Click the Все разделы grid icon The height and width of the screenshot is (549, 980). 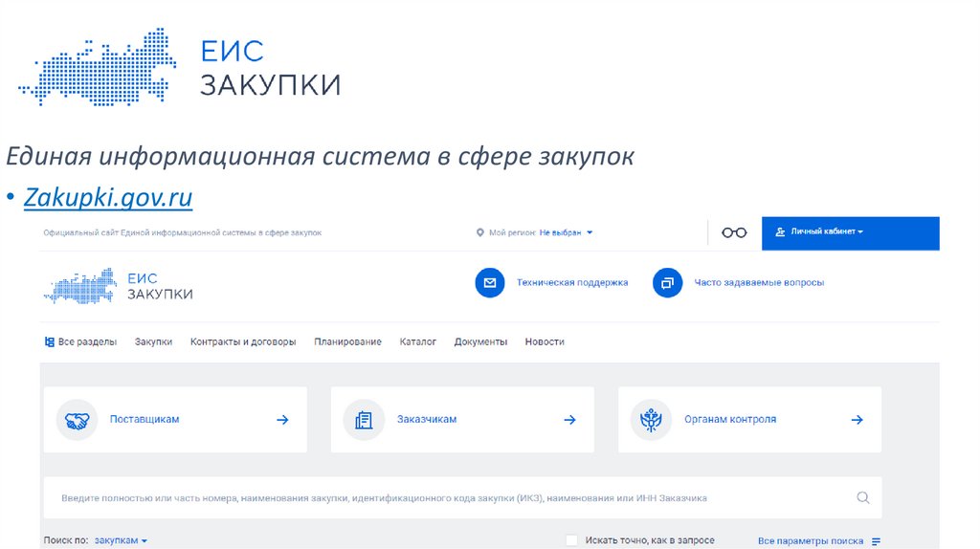click(50, 341)
